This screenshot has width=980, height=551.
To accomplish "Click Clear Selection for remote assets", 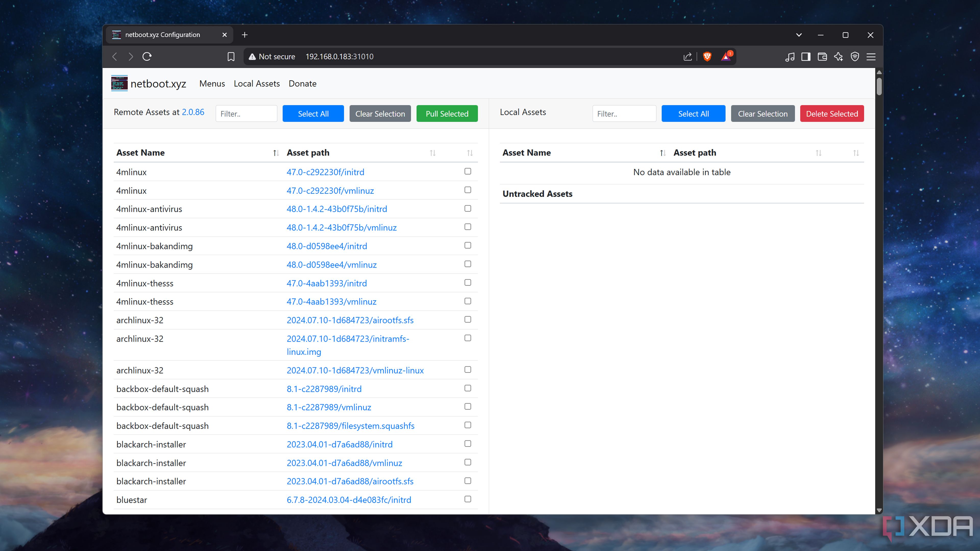I will coord(380,114).
